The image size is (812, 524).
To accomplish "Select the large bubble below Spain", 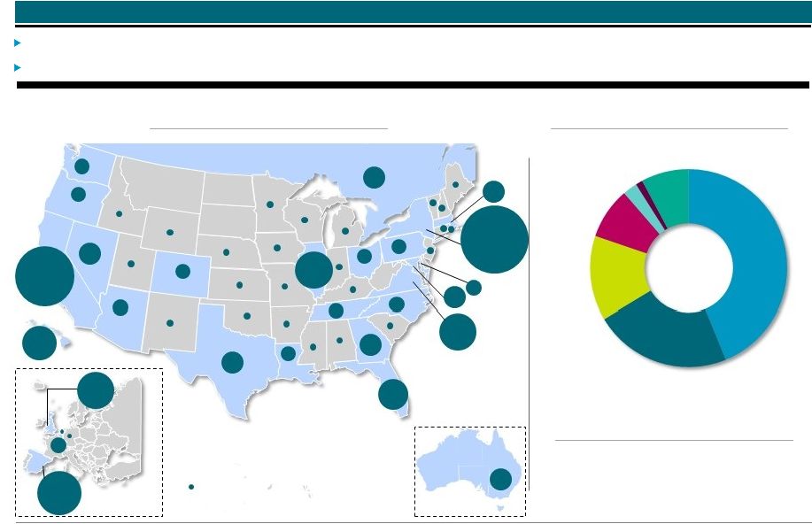I will click(59, 493).
